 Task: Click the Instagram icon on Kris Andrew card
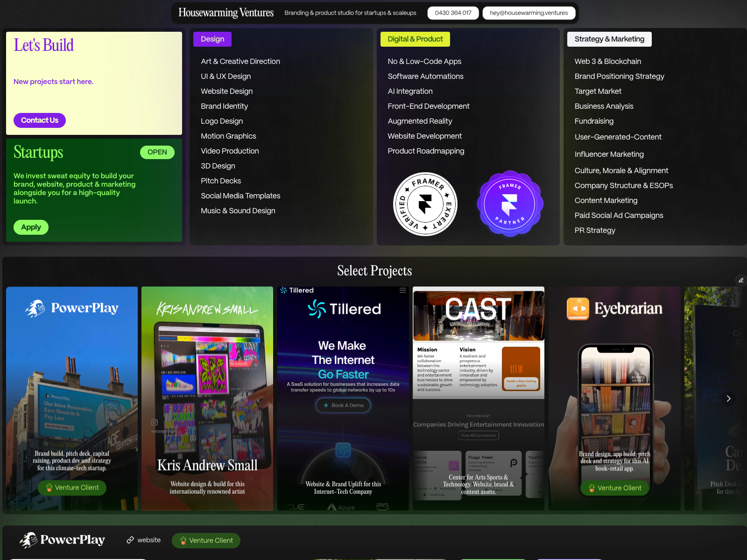tap(154, 422)
